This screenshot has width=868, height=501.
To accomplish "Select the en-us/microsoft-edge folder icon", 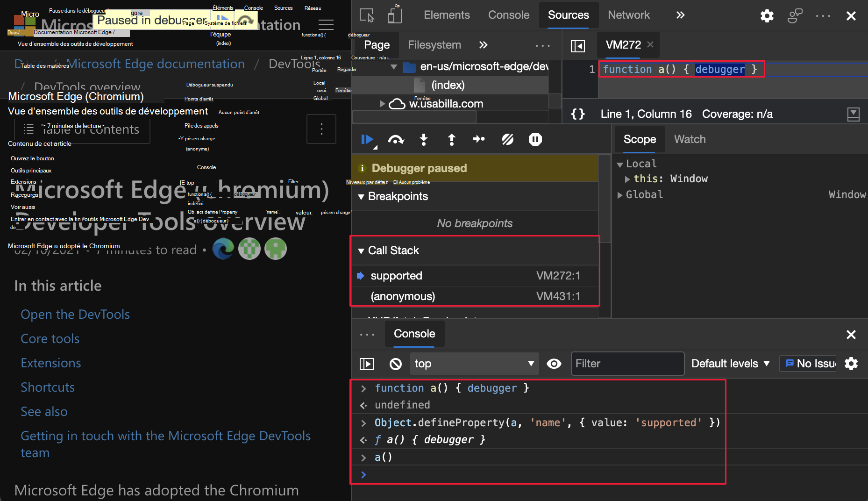I will tap(409, 67).
